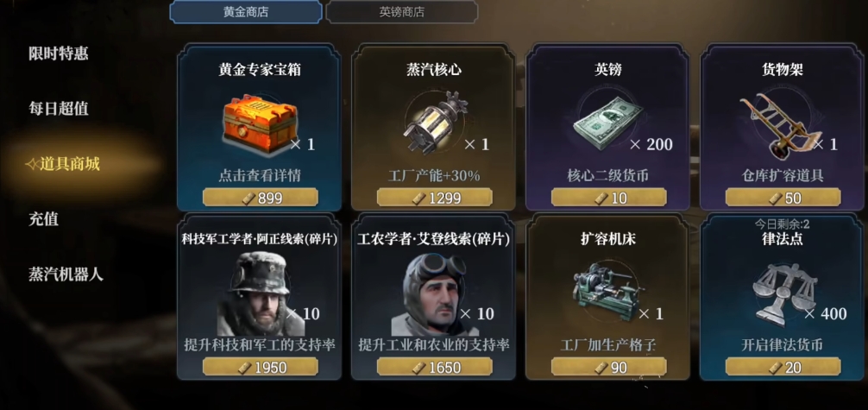Buy 律法点 with the 20 gold button

783,367
